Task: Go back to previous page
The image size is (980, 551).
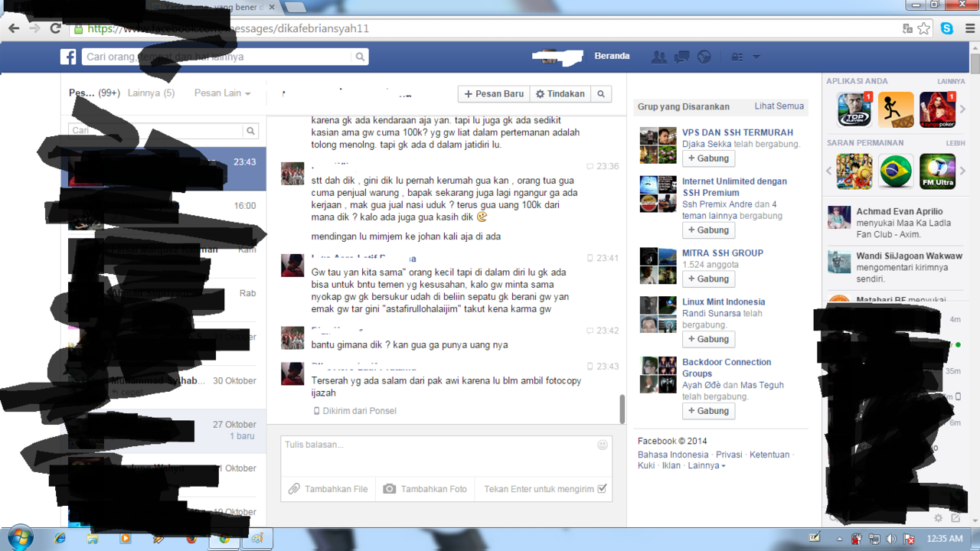Action: point(14,28)
